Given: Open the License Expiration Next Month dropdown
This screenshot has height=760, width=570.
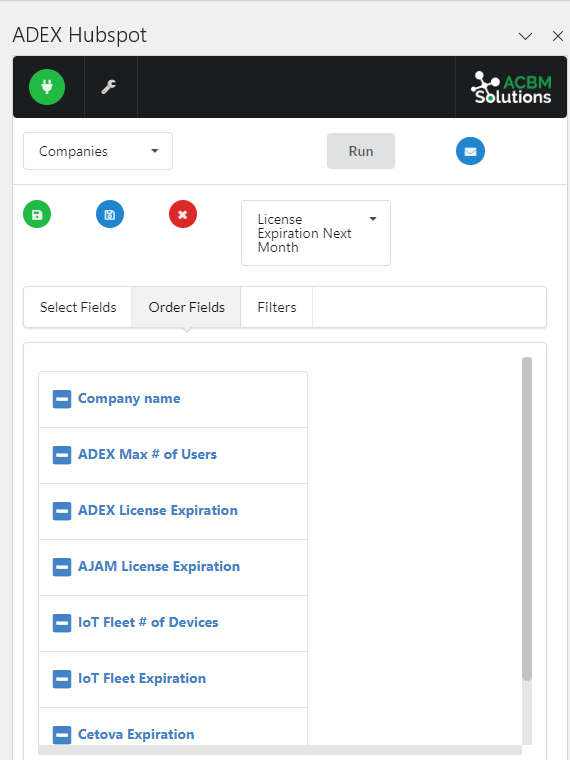Looking at the screenshot, I should point(316,233).
